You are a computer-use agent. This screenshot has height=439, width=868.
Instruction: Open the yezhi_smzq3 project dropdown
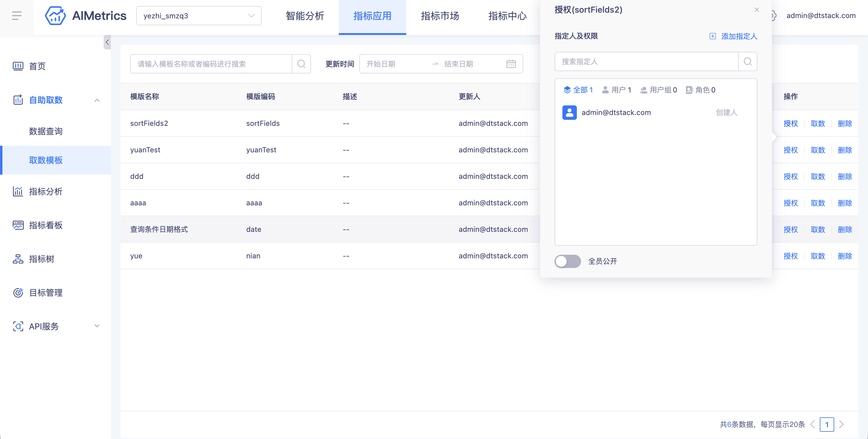199,15
